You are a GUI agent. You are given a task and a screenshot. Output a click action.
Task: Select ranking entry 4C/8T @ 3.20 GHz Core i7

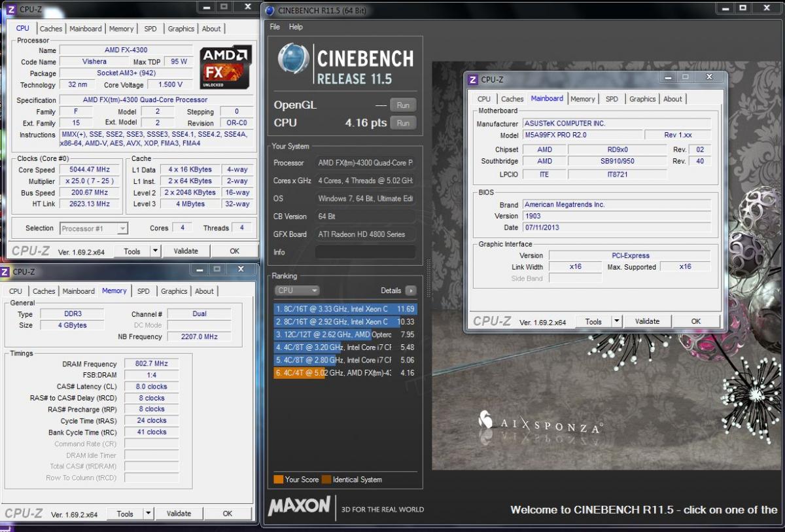pos(345,347)
